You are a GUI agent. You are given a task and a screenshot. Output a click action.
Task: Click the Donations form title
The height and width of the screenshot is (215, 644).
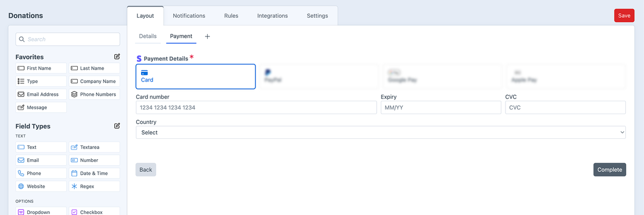coord(26,16)
